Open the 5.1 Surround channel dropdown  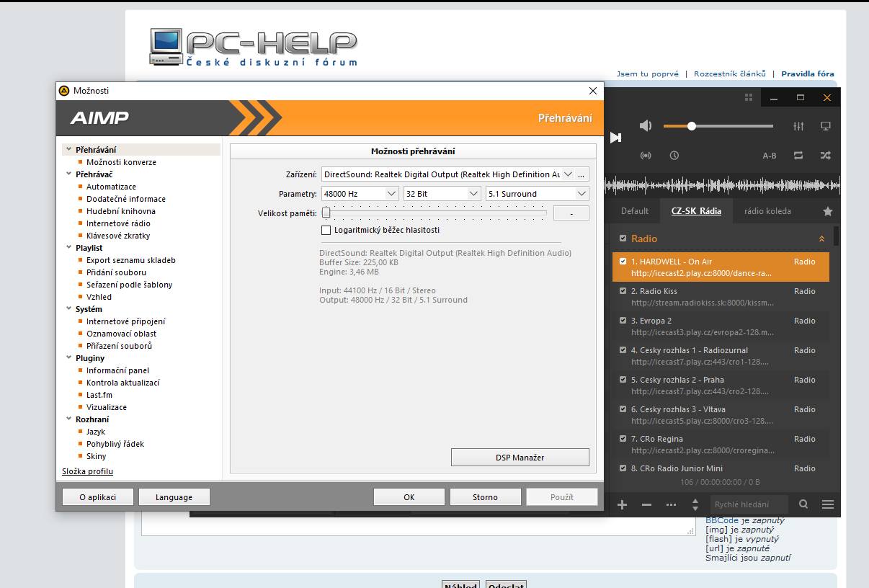coord(537,194)
